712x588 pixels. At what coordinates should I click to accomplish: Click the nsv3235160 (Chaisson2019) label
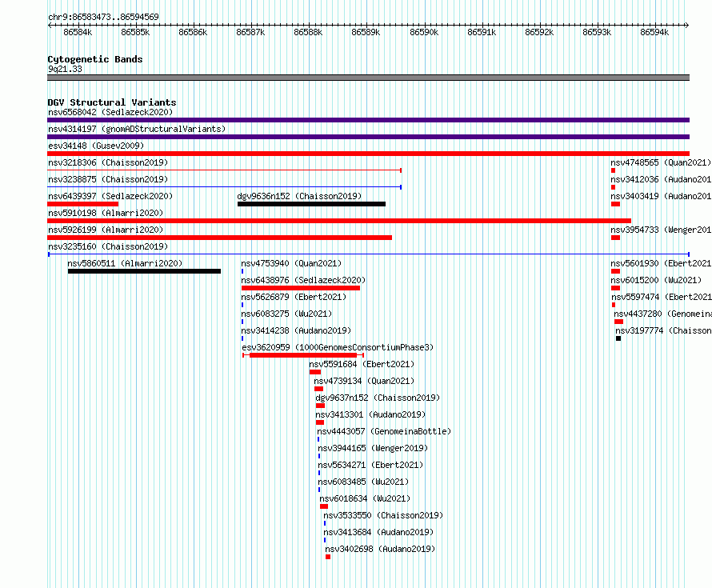click(108, 246)
